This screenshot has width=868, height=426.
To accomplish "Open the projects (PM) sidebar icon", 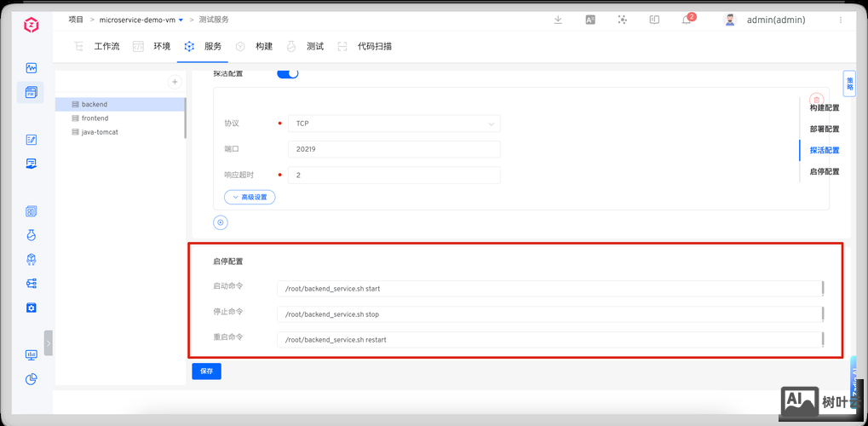I will tap(31, 93).
